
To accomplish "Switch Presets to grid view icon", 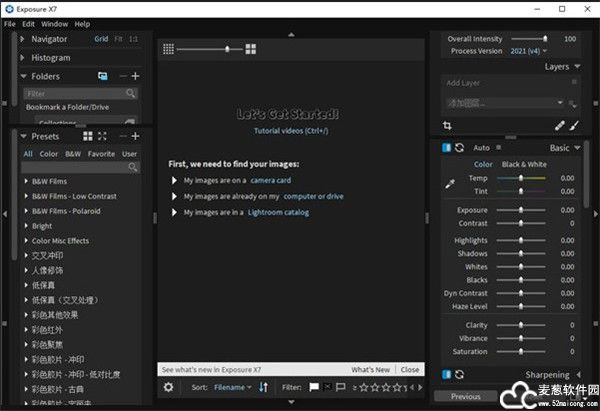I will pos(88,136).
